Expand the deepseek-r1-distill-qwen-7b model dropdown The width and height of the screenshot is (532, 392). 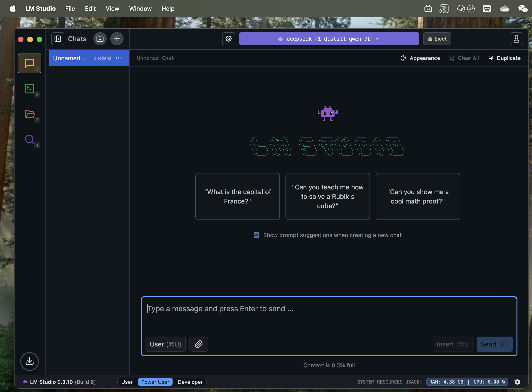(329, 39)
